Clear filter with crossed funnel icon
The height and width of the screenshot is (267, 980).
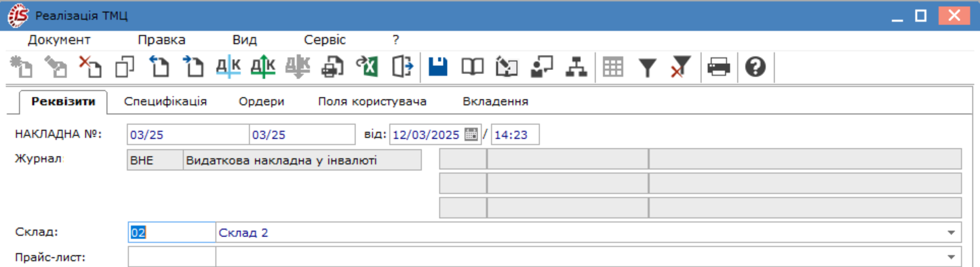click(681, 67)
